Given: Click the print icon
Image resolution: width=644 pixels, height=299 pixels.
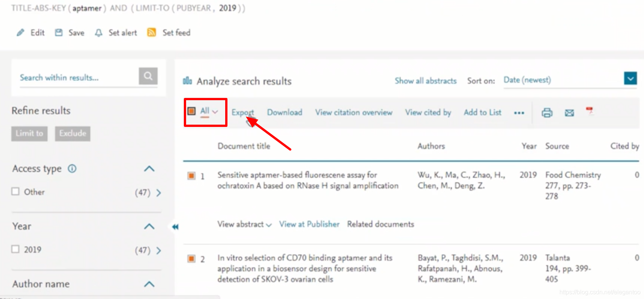Looking at the screenshot, I should tap(547, 113).
